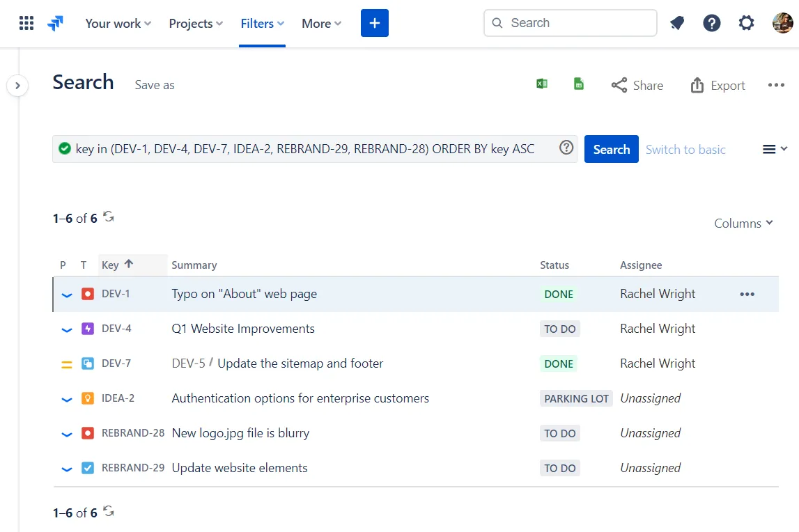Open the notifications icon
Viewport: 799px width, 532px height.
coord(676,23)
